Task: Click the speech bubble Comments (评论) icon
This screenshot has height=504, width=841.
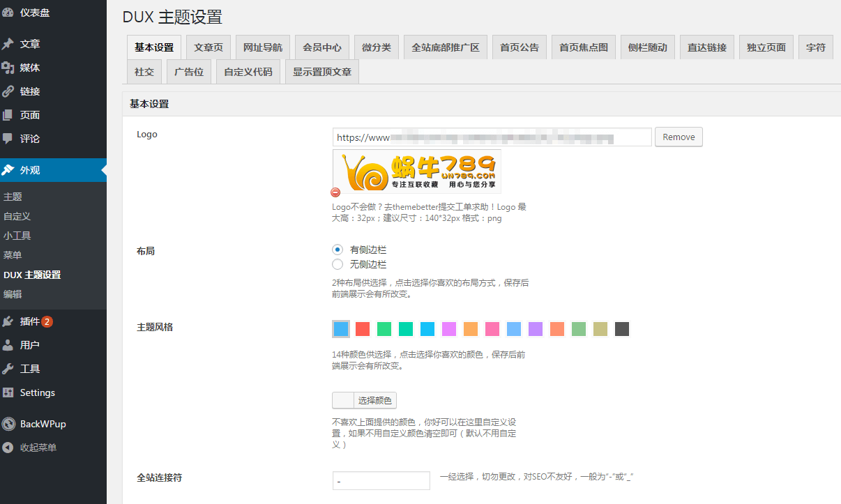Action: (x=8, y=139)
